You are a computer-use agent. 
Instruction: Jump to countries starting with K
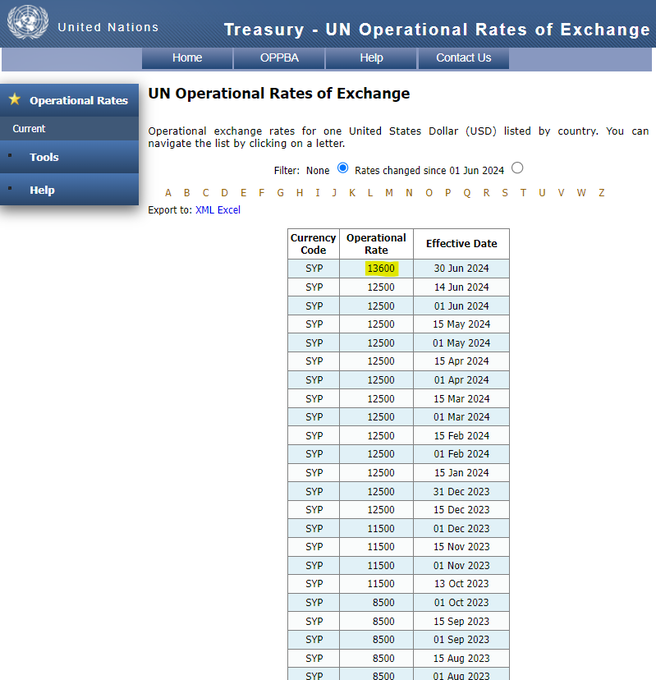tap(352, 193)
